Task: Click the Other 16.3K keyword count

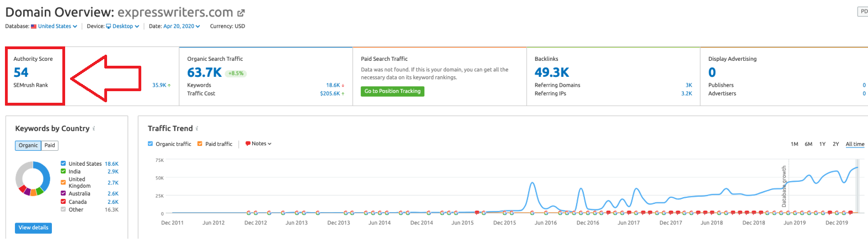Action: pyautogui.click(x=112, y=210)
